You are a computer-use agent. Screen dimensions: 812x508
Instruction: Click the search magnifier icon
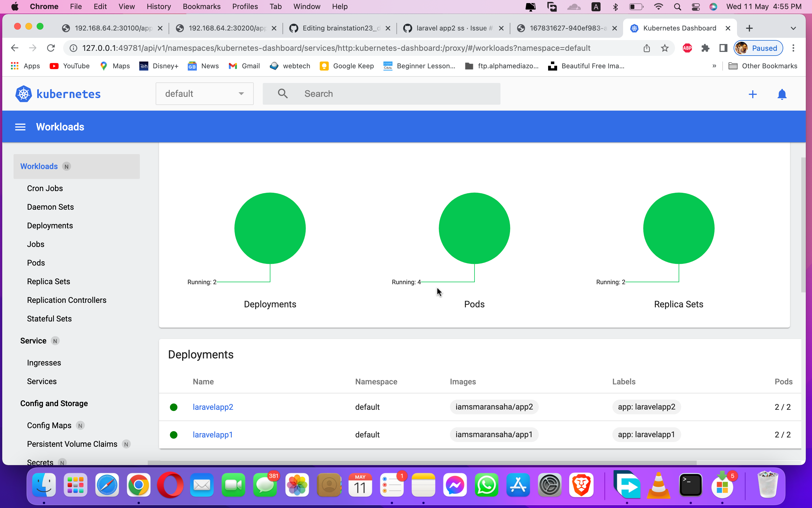point(283,94)
